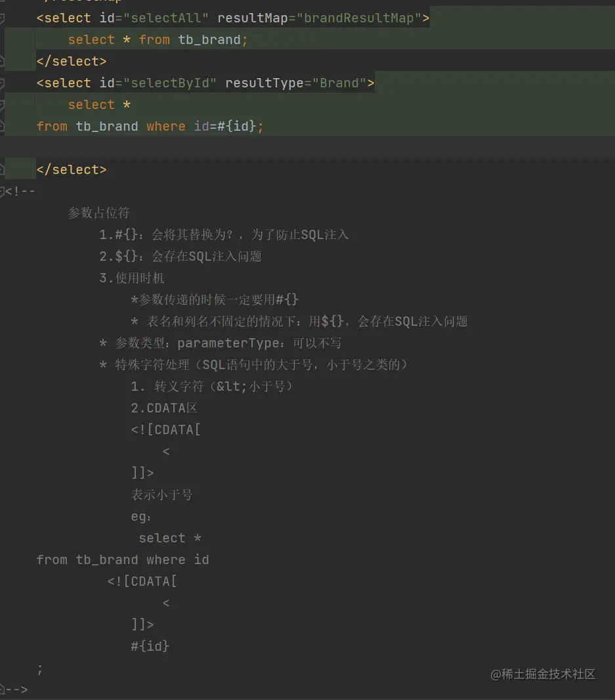This screenshot has width=615, height=700.
Task: Click the orange 'select *' line under selectById
Action: pyautogui.click(x=99, y=105)
